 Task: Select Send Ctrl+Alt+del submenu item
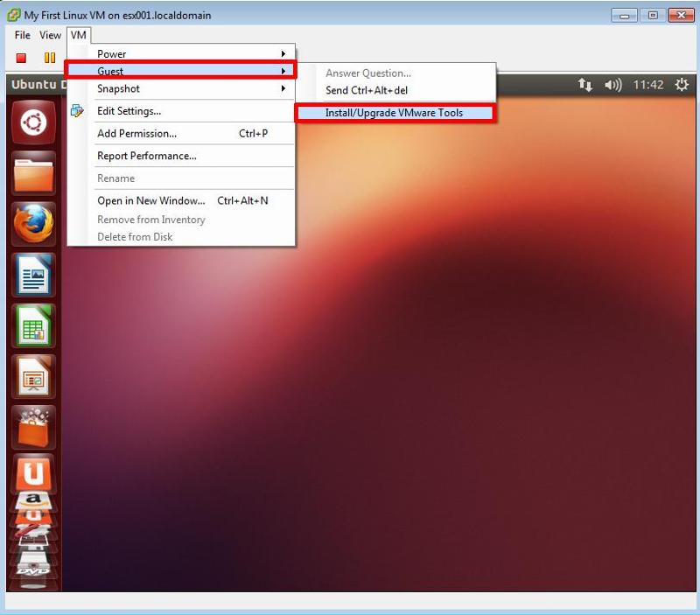coord(395,90)
